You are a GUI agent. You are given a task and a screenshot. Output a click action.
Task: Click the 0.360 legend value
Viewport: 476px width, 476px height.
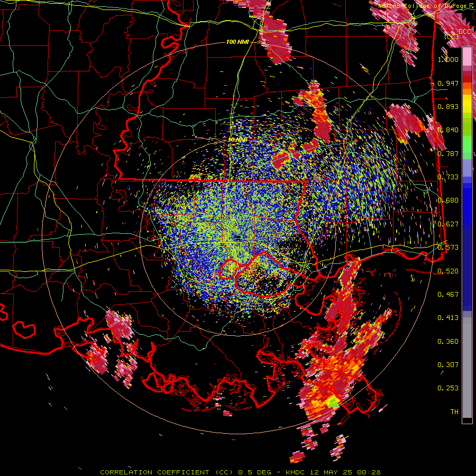[x=448, y=341]
